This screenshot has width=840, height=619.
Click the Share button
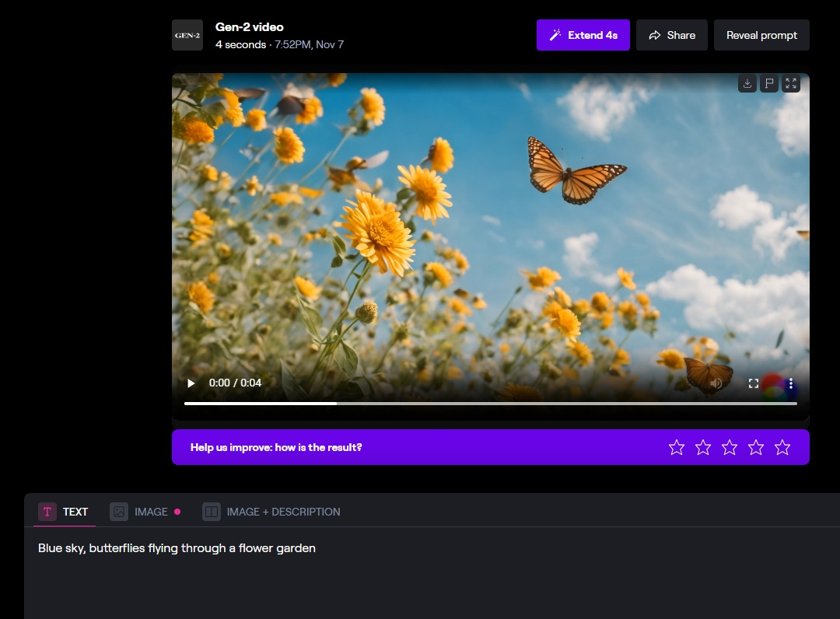pos(672,35)
